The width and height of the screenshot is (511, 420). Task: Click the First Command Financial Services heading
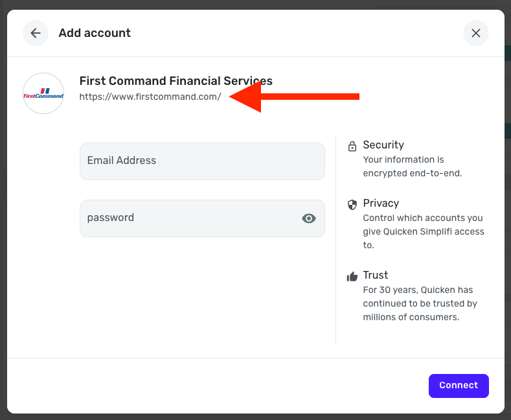pyautogui.click(x=176, y=81)
